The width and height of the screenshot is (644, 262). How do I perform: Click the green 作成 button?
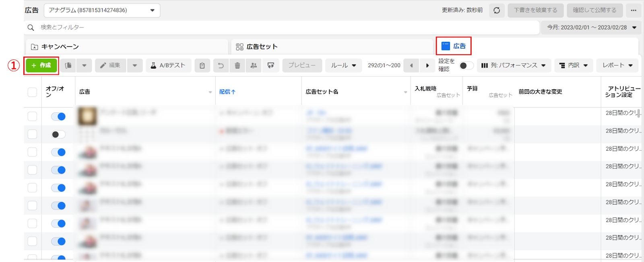41,65
